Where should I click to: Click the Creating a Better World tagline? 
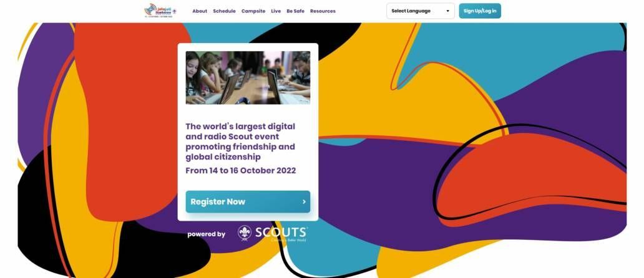pos(289,240)
